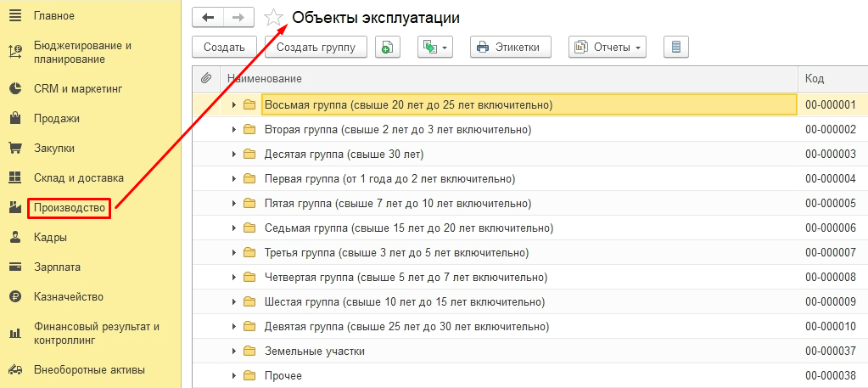Screen dimensions: 868x388
Task: Click the paperclip attachments column header
Action: [206, 79]
